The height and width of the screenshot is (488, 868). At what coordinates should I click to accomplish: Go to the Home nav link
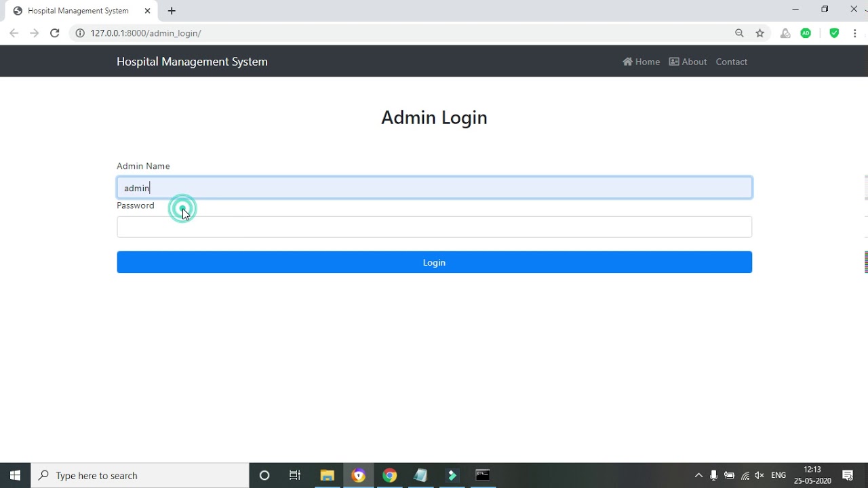coord(642,62)
